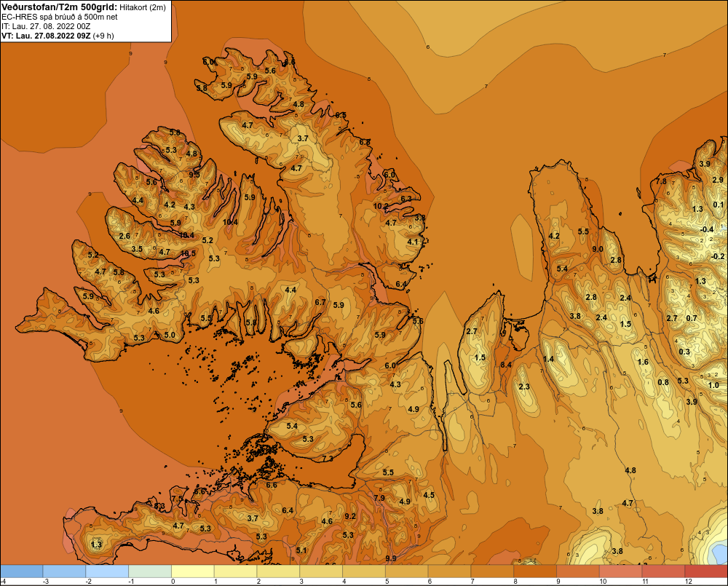Click the 0.1 temperature value on the map

click(x=718, y=205)
